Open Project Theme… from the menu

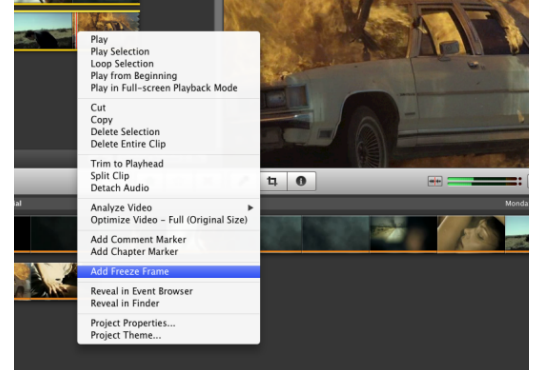pyautogui.click(x=168, y=335)
